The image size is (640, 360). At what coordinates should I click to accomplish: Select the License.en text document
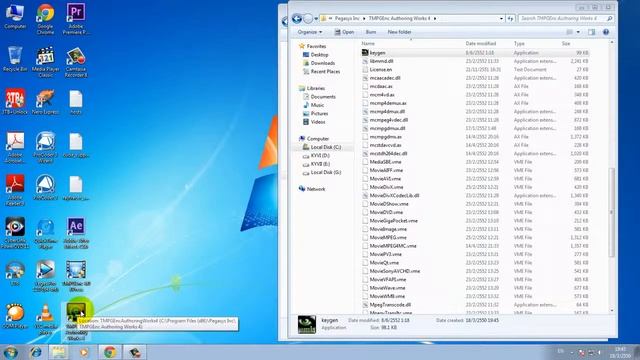pos(380,69)
